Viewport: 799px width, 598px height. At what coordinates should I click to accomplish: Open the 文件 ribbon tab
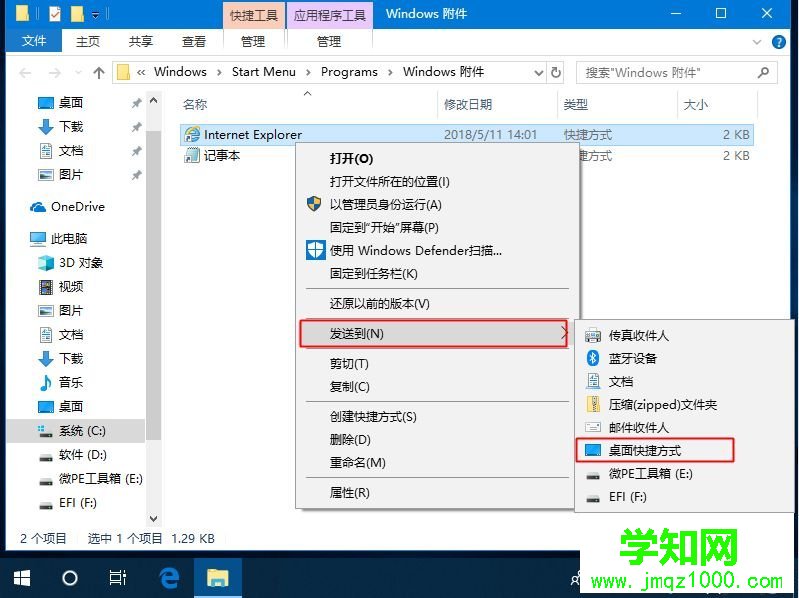34,41
